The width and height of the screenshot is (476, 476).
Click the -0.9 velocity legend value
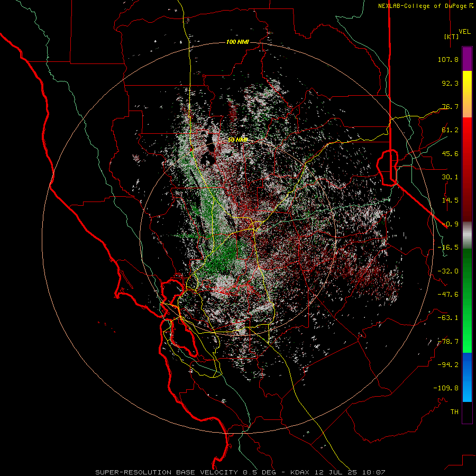(x=450, y=224)
